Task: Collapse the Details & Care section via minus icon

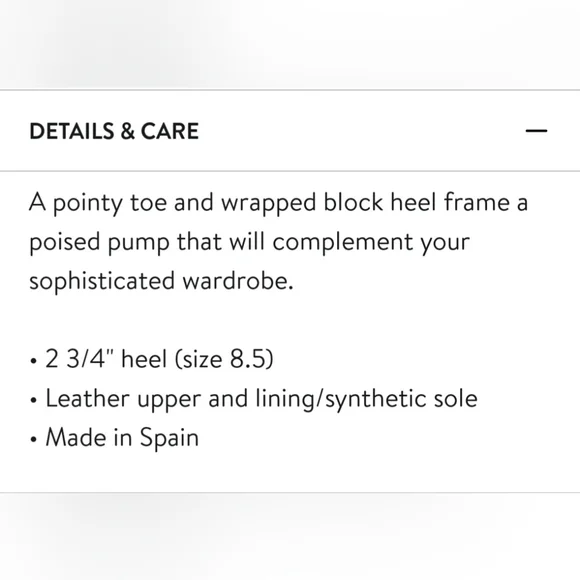Action: [536, 131]
